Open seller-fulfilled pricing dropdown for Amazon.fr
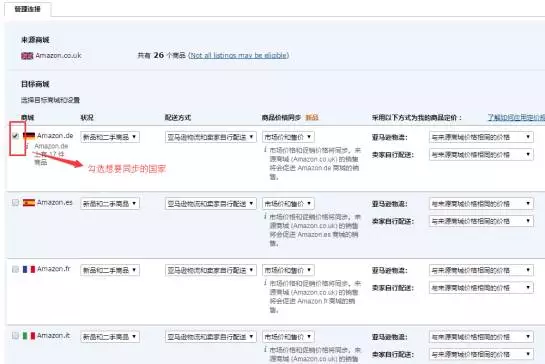The image size is (545, 364). click(x=481, y=288)
